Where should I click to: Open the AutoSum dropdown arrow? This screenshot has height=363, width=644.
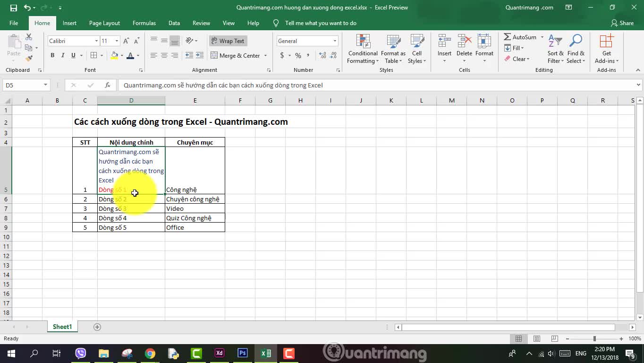point(542,37)
